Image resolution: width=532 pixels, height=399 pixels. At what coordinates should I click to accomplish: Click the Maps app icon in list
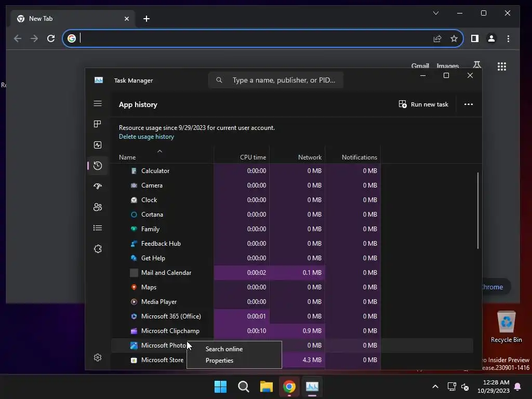click(x=134, y=287)
